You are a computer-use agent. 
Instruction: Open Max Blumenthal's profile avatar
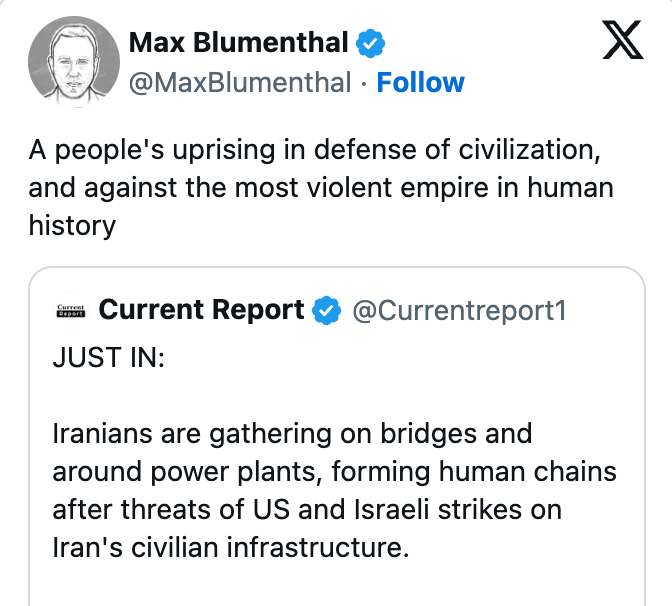pyautogui.click(x=68, y=63)
